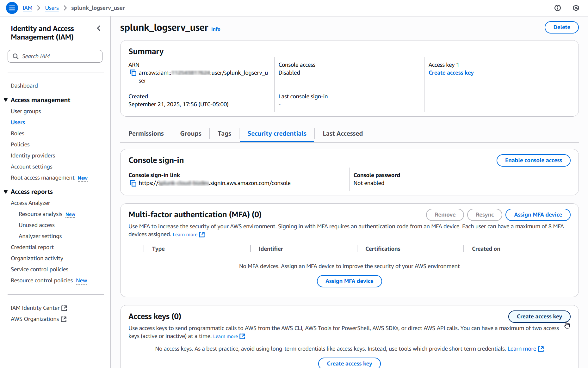Open the Tags tab

pos(224,133)
